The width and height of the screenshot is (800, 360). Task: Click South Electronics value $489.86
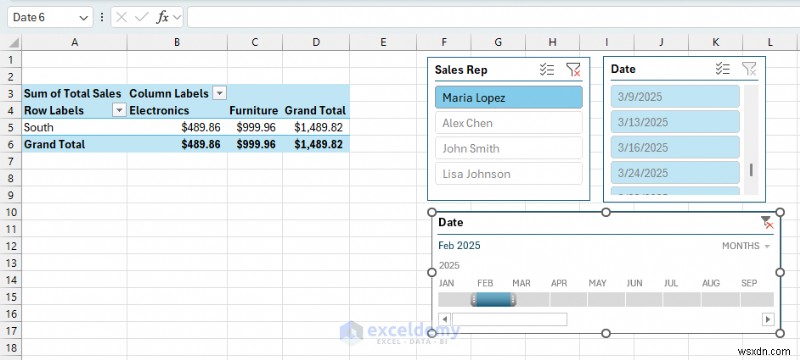pos(177,127)
